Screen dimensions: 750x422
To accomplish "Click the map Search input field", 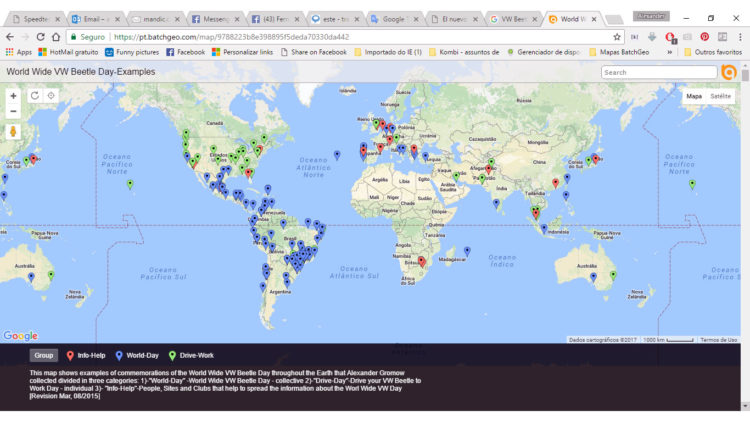I will (658, 72).
